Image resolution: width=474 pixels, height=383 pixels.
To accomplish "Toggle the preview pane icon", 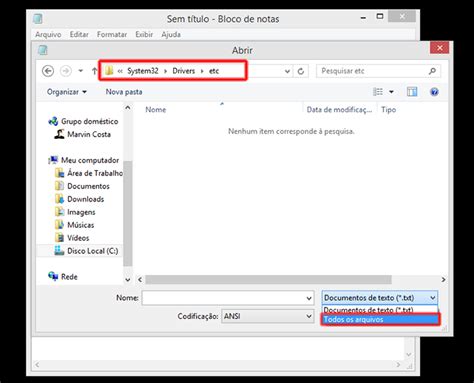I will click(x=412, y=92).
